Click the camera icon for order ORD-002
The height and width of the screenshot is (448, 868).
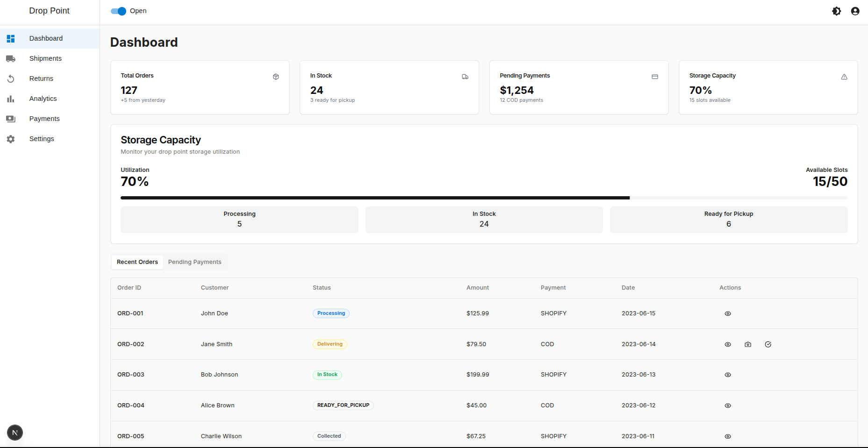[x=748, y=344]
